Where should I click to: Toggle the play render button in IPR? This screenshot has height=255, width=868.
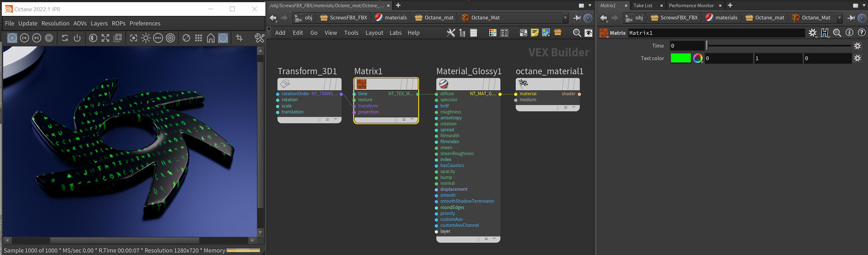12,38
